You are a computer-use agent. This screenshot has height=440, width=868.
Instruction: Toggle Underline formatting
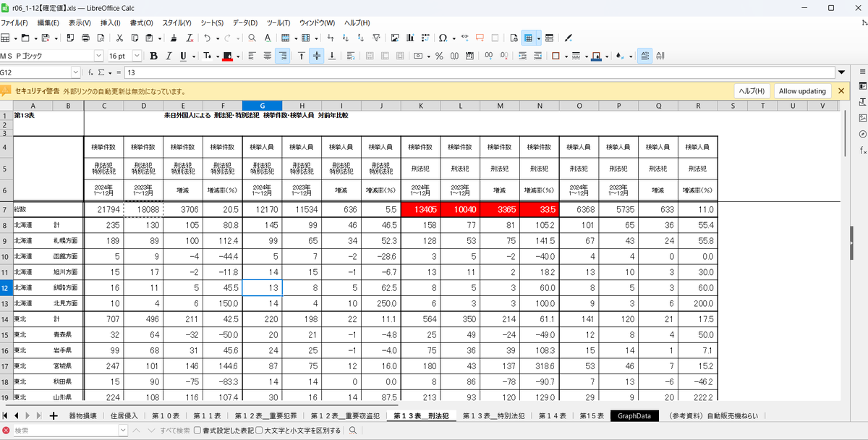click(183, 56)
